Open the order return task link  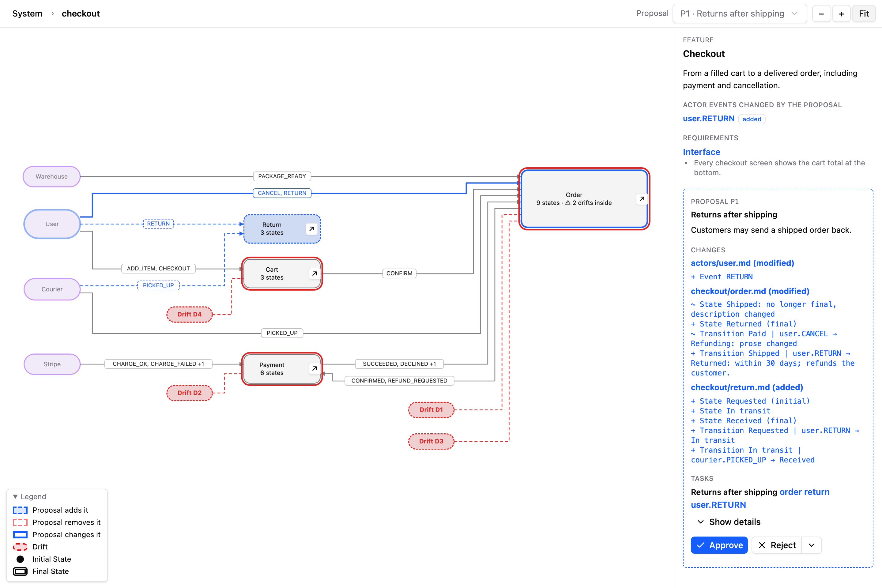point(805,492)
